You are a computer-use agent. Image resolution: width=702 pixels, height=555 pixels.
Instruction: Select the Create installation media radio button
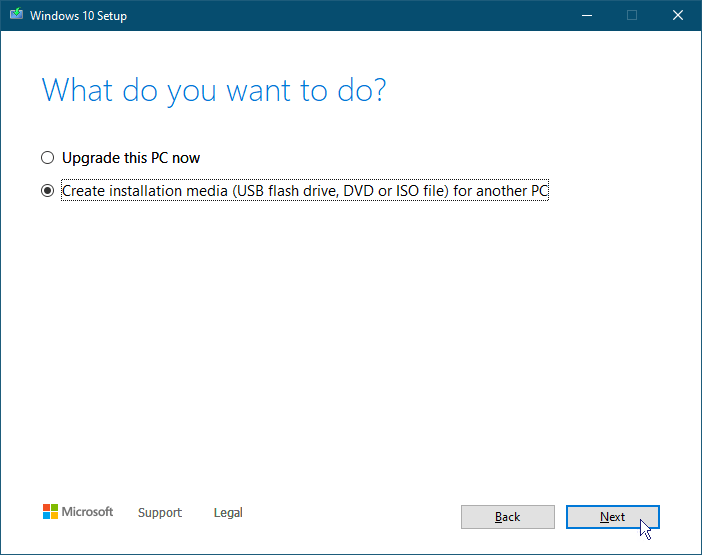point(47,191)
